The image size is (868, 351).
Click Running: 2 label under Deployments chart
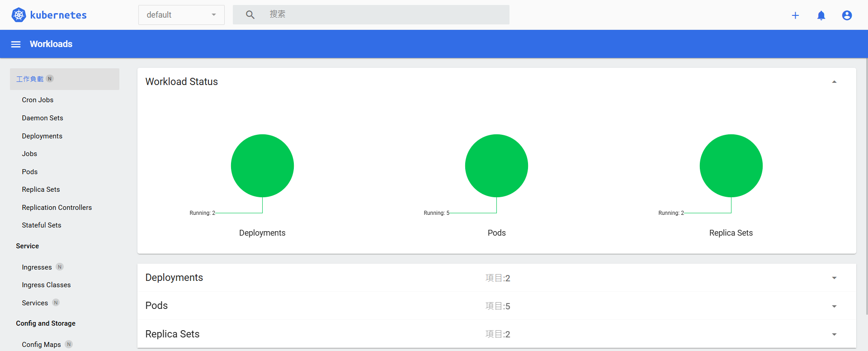203,213
